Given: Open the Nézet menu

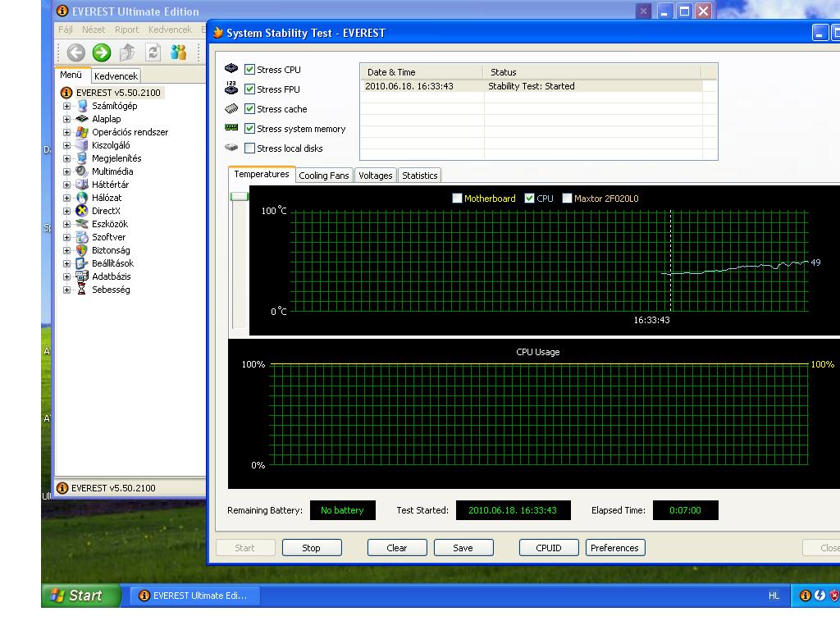Looking at the screenshot, I should point(94,30).
